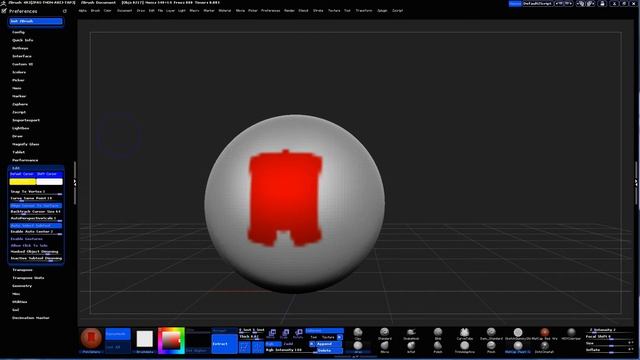
Task: Click the Rotate transform icon in bottom shelf
Action: coord(298,333)
